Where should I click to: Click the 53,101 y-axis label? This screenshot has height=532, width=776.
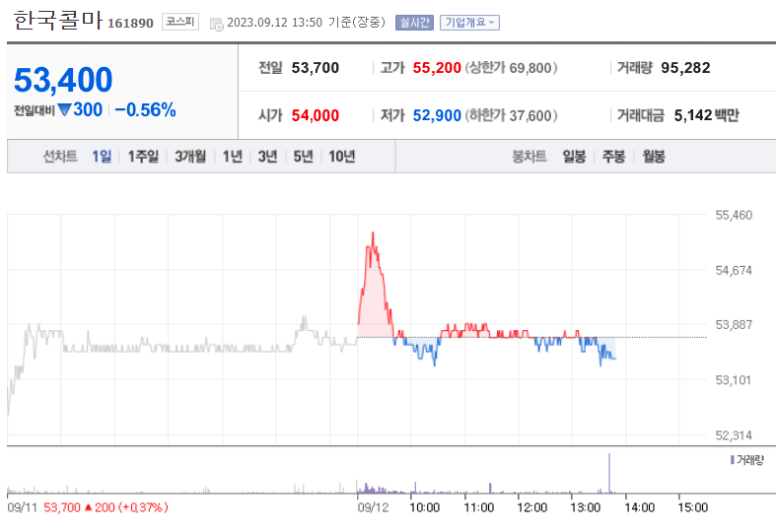click(x=734, y=380)
